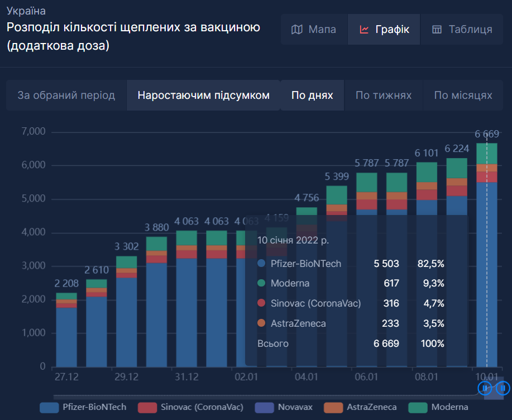Toggle Pfizer-BioNTech series in legend
512x420 pixels.
click(83, 407)
